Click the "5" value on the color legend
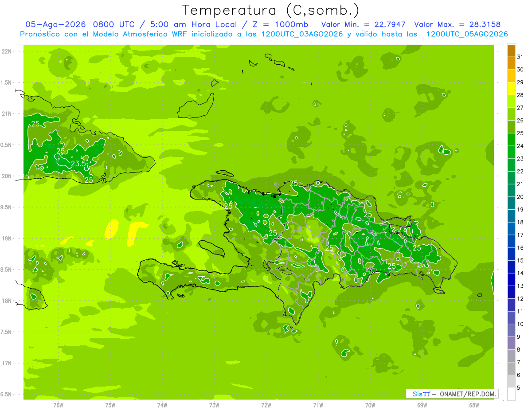532x411 pixels. (519, 388)
